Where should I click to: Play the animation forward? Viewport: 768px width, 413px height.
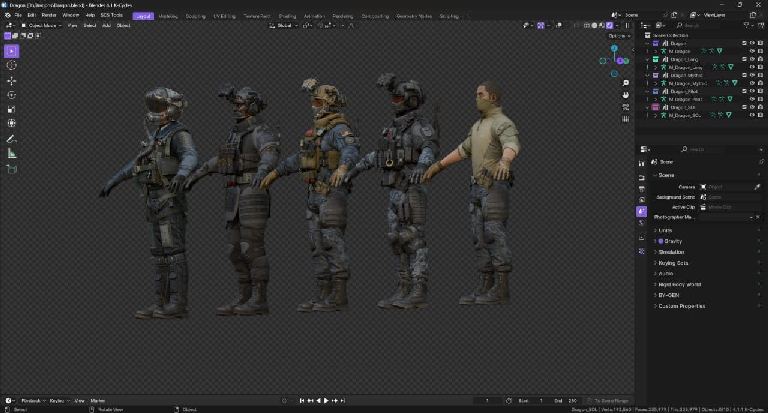point(326,401)
